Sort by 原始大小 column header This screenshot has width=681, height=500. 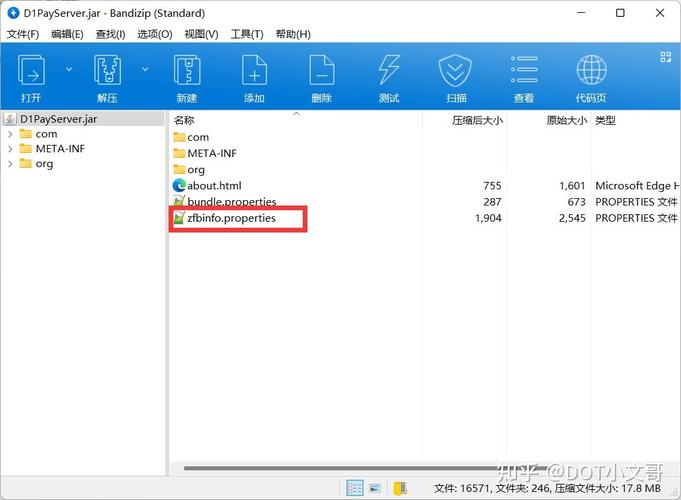tap(566, 120)
